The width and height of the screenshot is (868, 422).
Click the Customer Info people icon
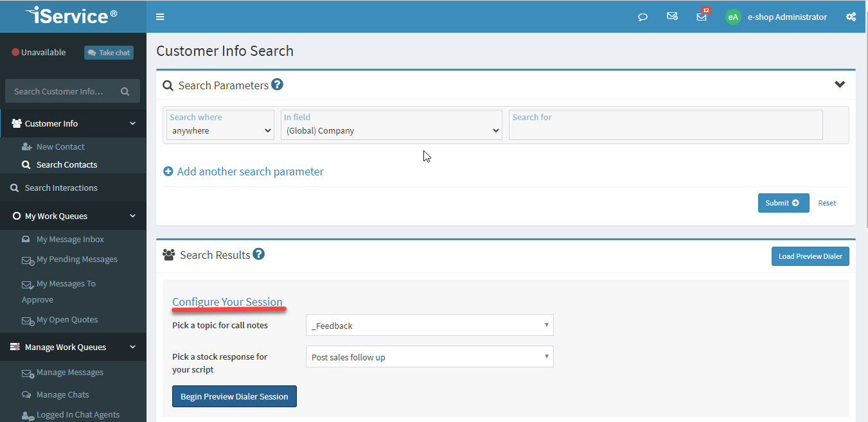coord(17,123)
